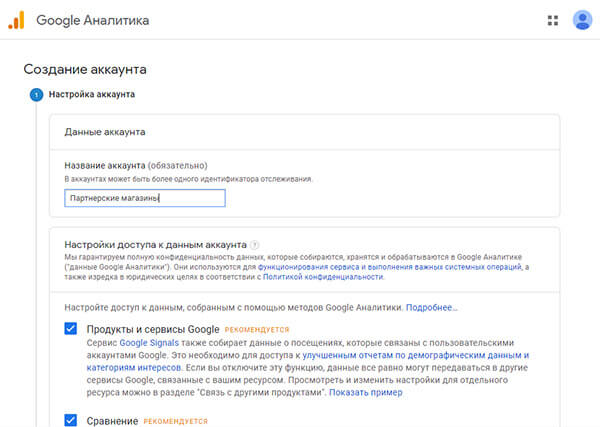600x427 pixels.
Task: Click the Создание аккаунта heading
Action: [85, 69]
